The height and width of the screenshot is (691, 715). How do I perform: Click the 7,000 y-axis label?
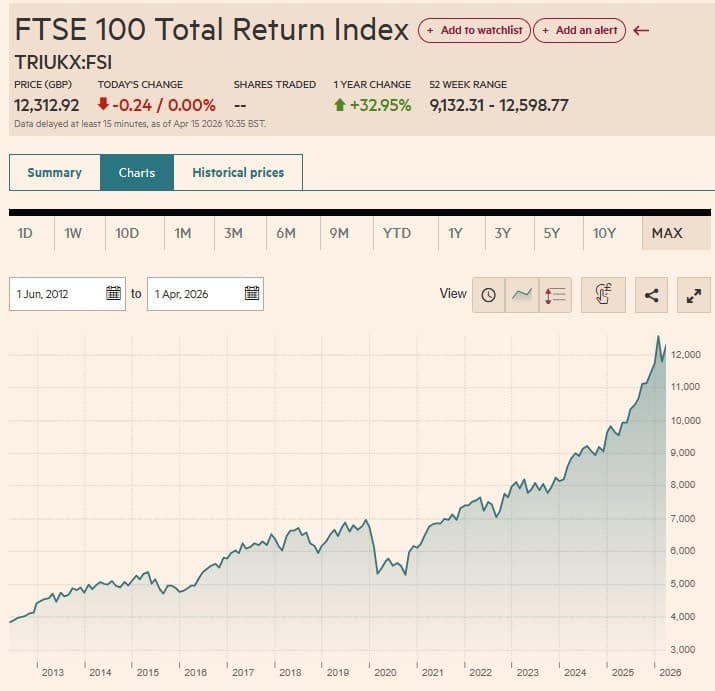(683, 519)
